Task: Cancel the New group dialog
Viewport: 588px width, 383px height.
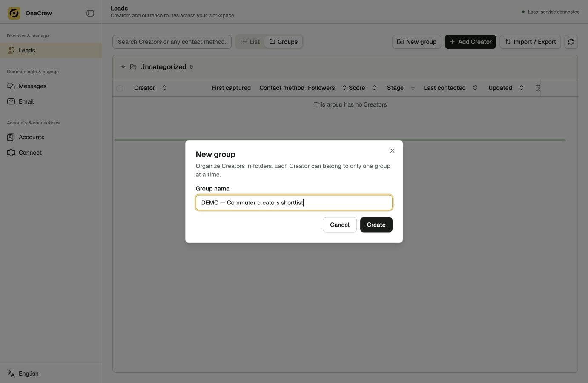Action: (x=340, y=225)
